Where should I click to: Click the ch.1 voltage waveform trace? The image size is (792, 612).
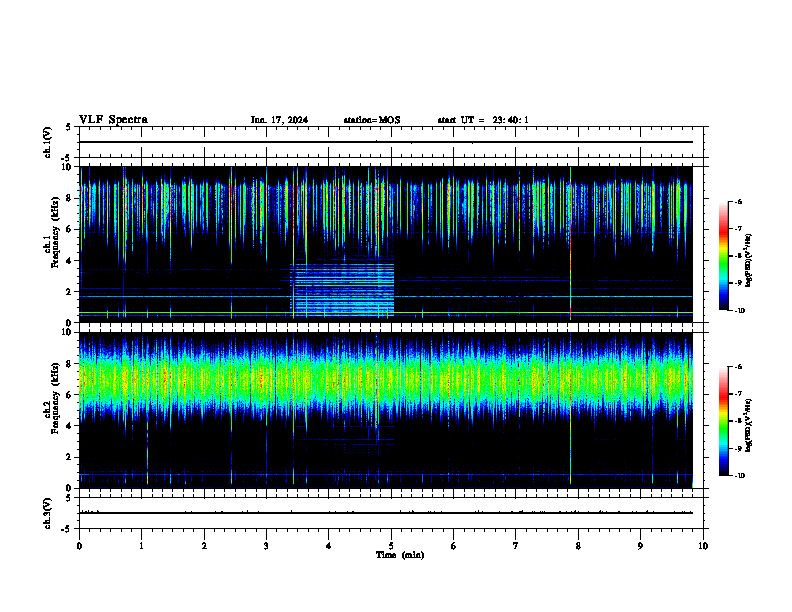click(386, 142)
